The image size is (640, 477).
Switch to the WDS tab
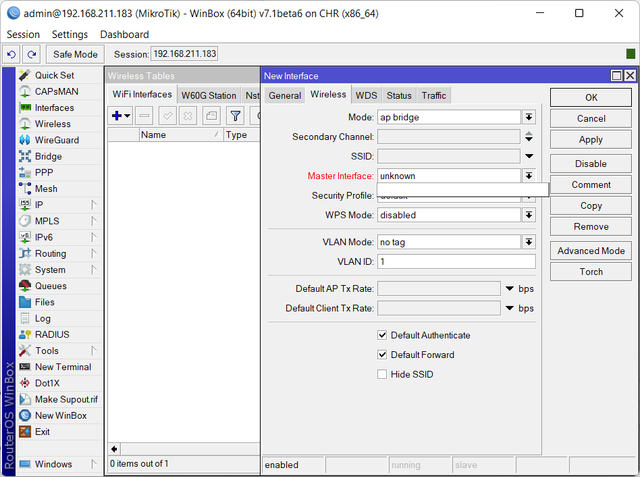[x=366, y=96]
